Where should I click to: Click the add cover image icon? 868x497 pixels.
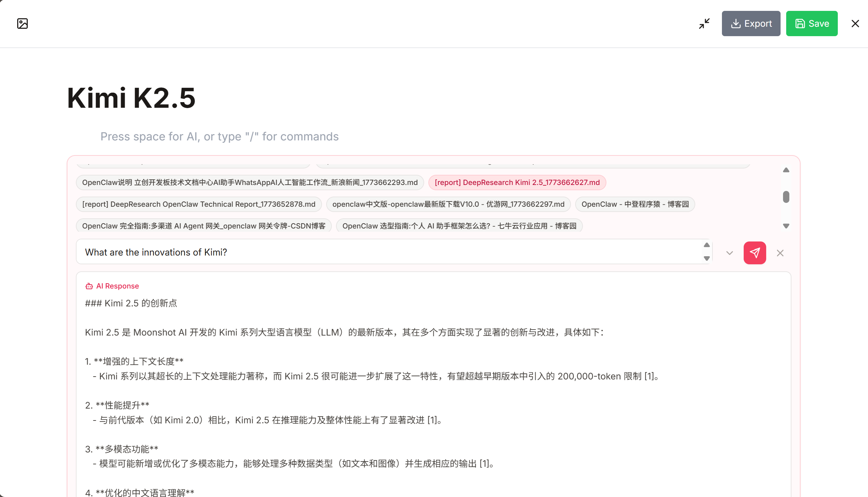(22, 24)
